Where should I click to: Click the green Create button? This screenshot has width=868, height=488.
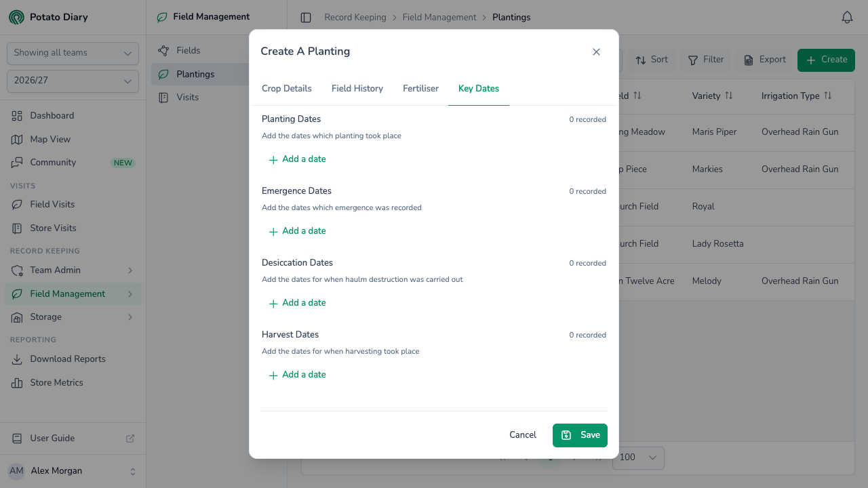tap(826, 60)
